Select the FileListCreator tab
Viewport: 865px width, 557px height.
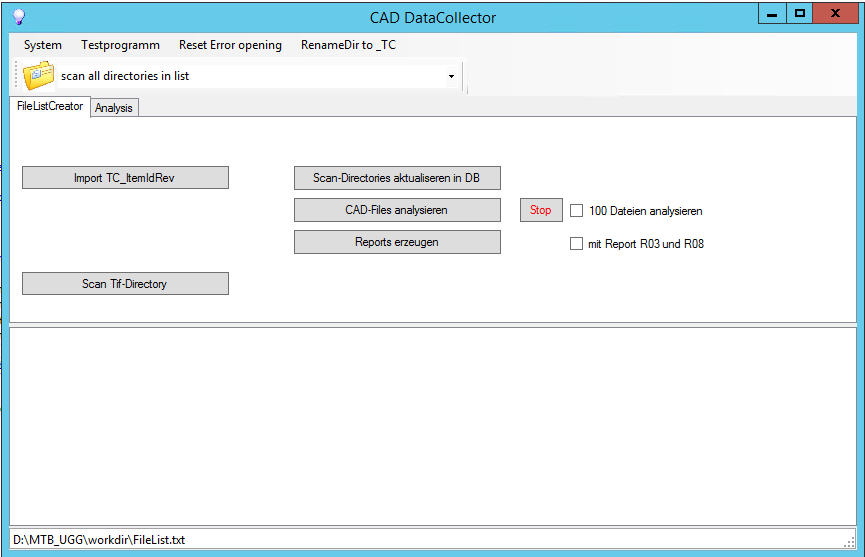[x=50, y=106]
